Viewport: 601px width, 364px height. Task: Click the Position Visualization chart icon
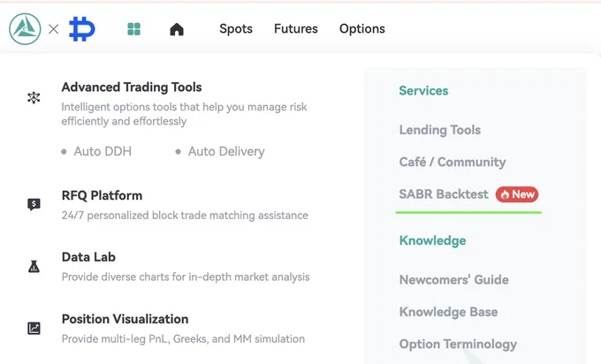pyautogui.click(x=34, y=328)
